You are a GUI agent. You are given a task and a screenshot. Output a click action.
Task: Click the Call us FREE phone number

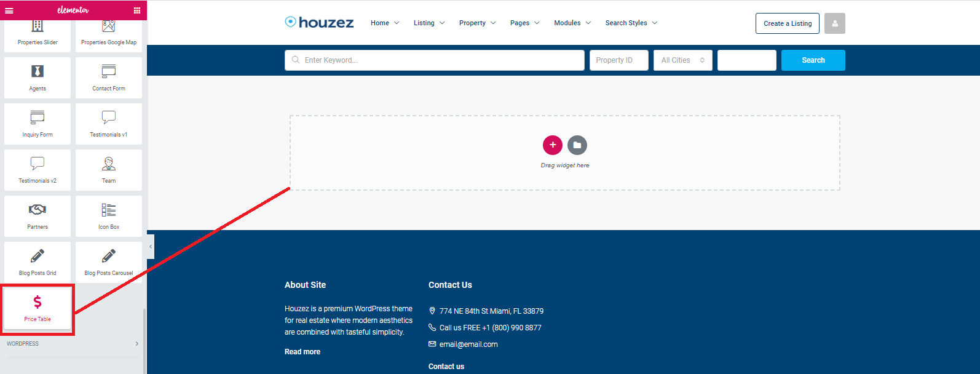click(x=491, y=328)
